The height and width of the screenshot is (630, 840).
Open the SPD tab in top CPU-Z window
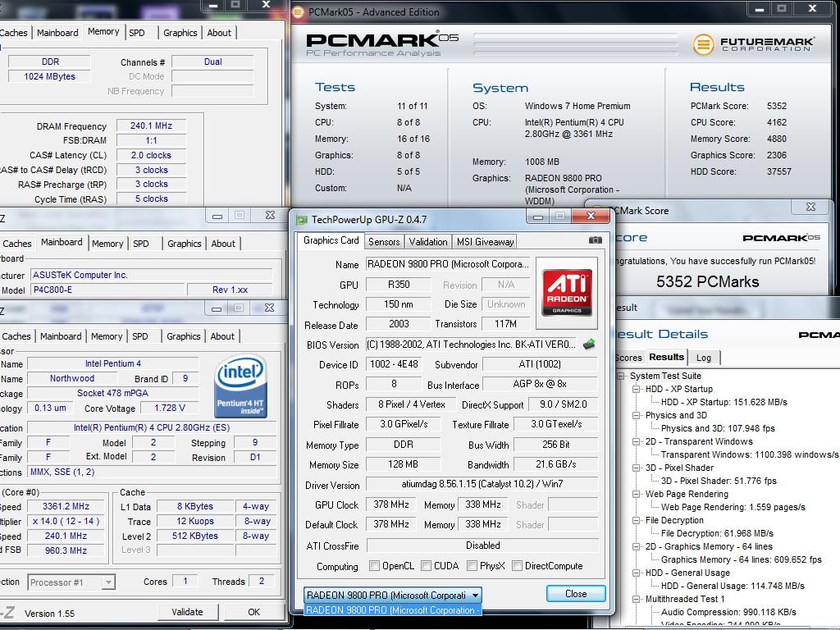[137, 33]
